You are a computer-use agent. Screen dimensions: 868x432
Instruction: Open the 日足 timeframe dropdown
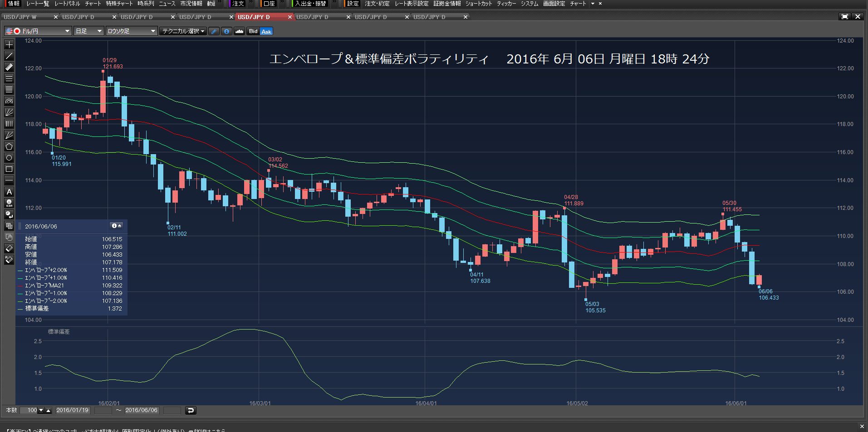pos(88,31)
